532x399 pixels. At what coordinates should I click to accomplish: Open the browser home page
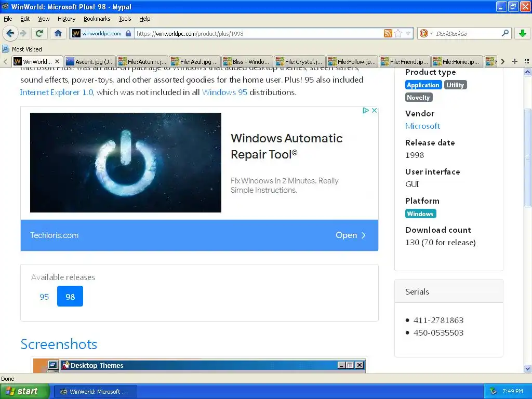click(x=58, y=33)
